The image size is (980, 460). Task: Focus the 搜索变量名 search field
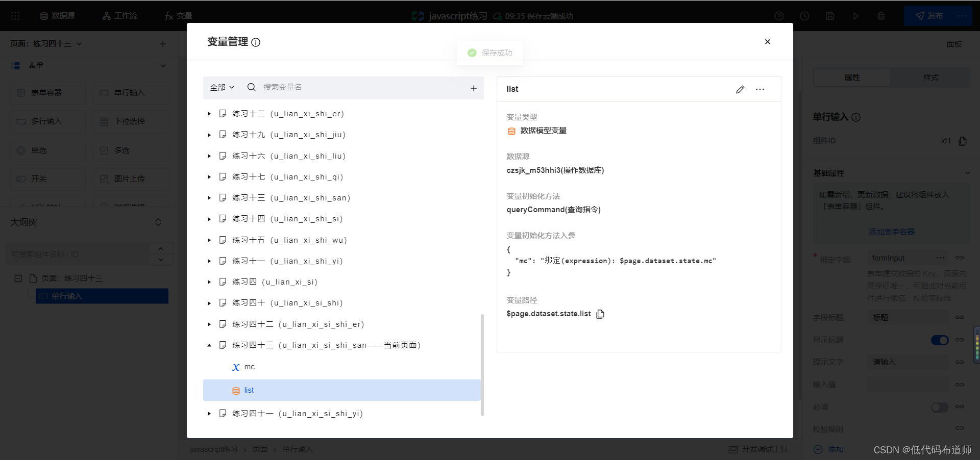click(357, 87)
